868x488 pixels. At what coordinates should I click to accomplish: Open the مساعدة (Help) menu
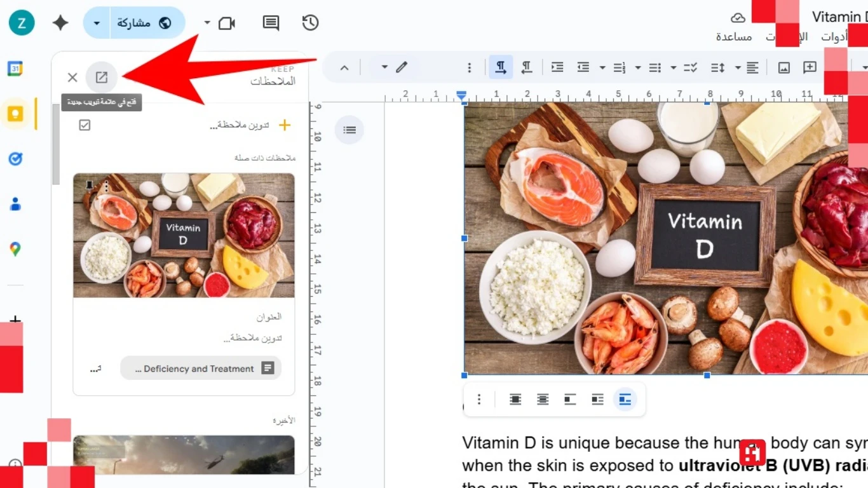[734, 37]
